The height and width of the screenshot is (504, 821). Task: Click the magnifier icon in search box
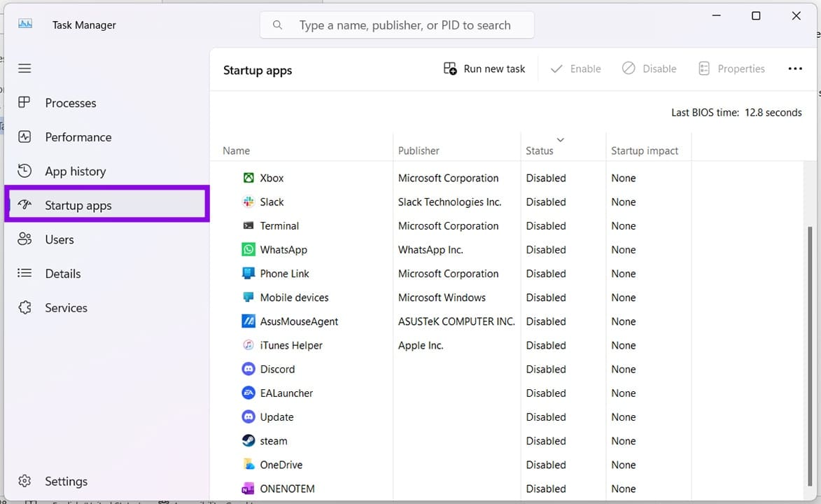[x=277, y=24]
